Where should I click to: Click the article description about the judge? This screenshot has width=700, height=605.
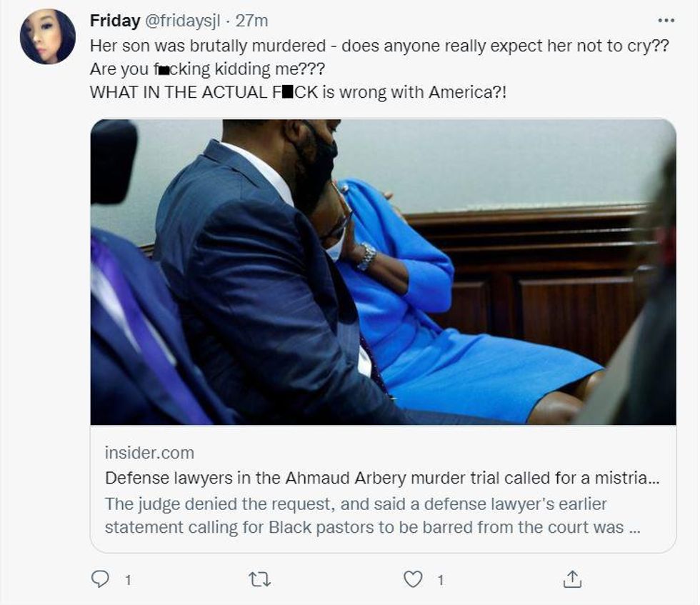point(364,516)
